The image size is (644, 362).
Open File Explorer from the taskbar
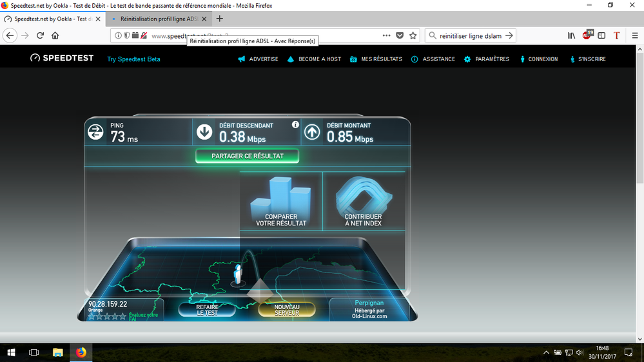pyautogui.click(x=57, y=352)
